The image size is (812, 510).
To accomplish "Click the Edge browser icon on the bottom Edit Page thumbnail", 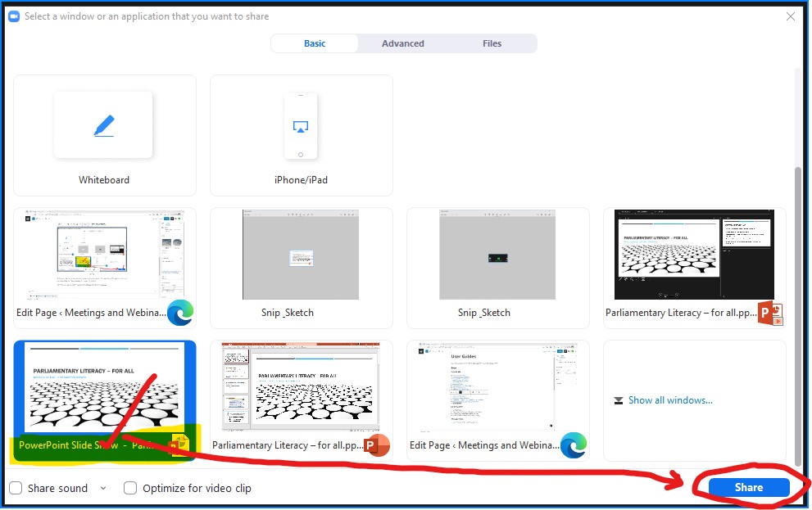I will click(x=572, y=445).
